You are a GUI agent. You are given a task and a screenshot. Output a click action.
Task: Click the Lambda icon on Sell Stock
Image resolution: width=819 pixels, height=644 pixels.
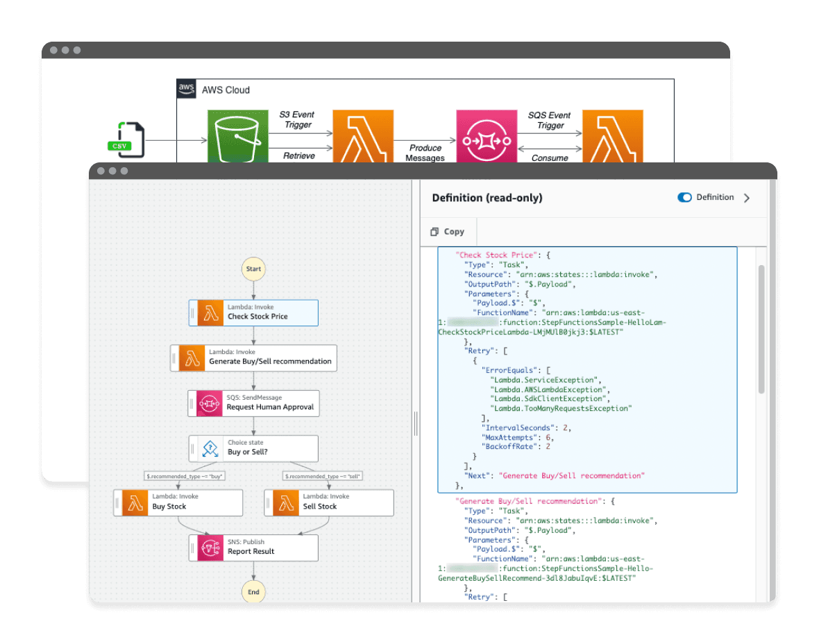(285, 502)
